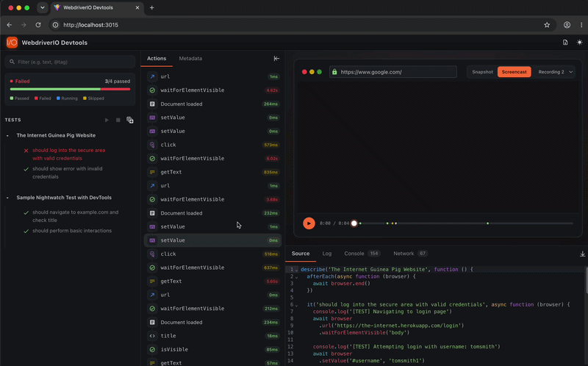Click the run tests play icon
The image size is (588, 366).
click(x=107, y=120)
